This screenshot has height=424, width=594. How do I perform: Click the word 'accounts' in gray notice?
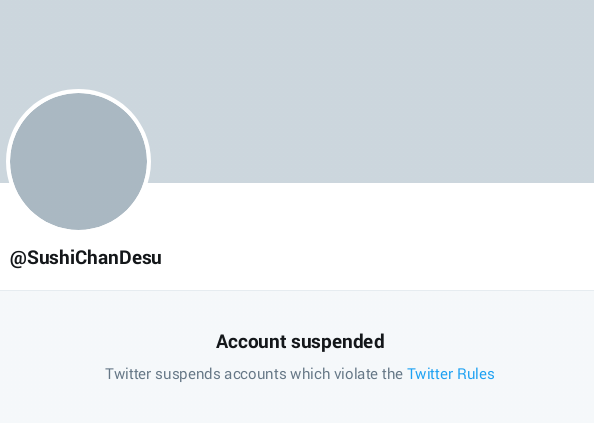pyautogui.click(x=255, y=374)
